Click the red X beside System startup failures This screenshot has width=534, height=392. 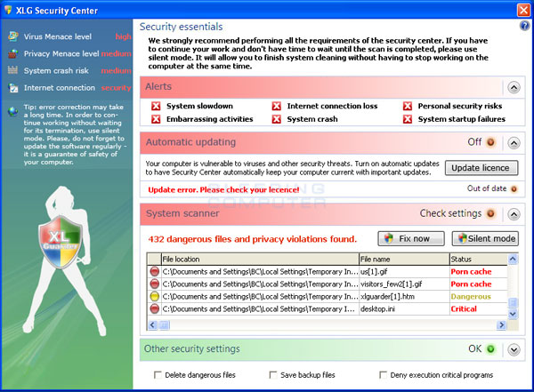(408, 119)
